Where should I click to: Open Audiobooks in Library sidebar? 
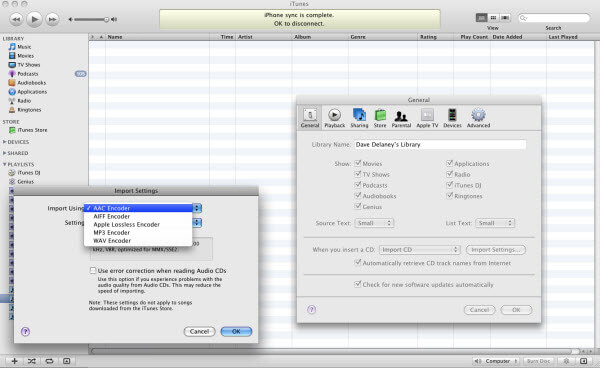pyautogui.click(x=31, y=83)
